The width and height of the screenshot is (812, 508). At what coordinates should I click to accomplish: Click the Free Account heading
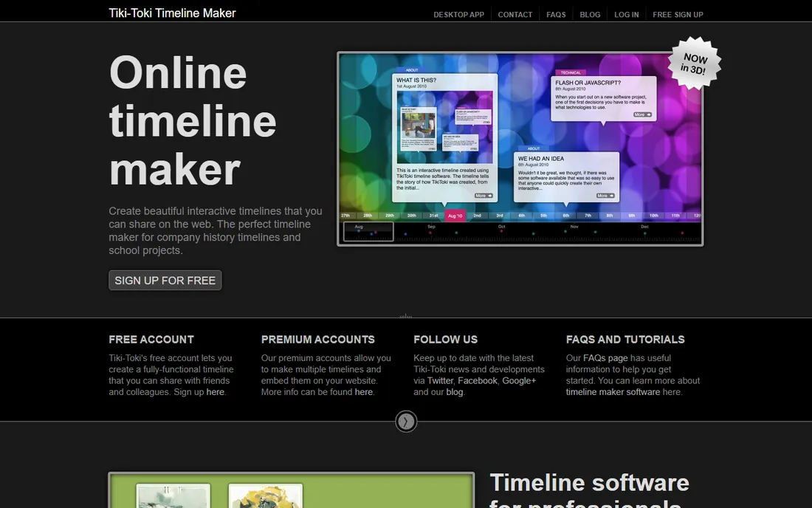151,340
